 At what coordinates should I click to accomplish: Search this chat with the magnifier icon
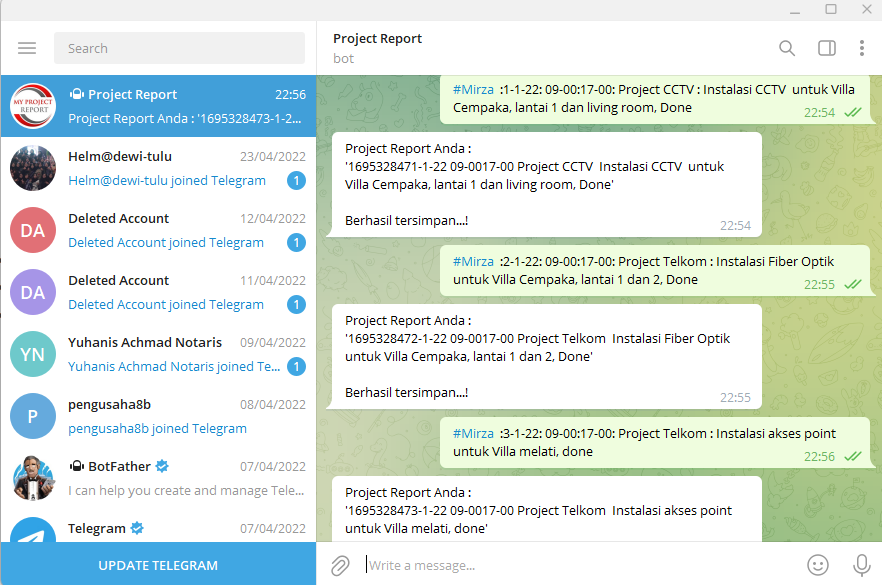(787, 47)
